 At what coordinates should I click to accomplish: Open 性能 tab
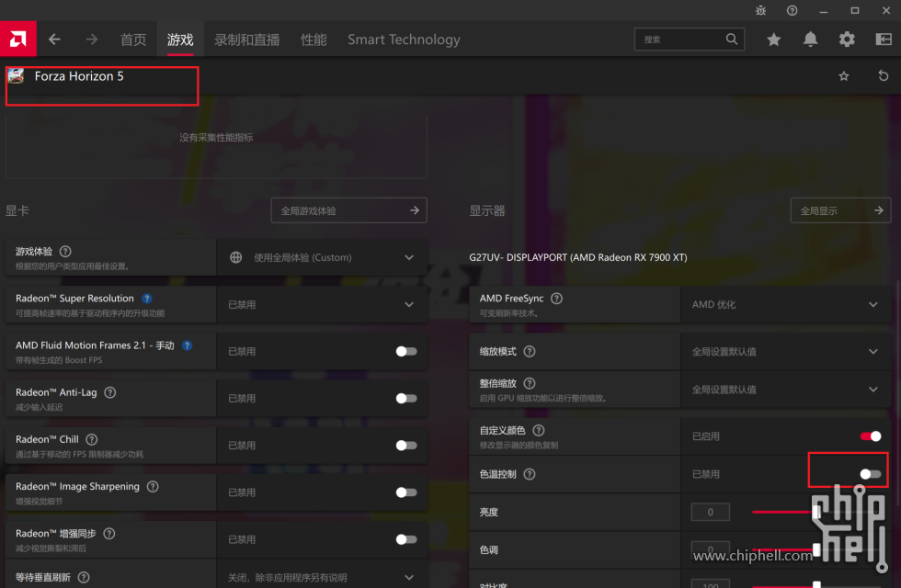[314, 39]
